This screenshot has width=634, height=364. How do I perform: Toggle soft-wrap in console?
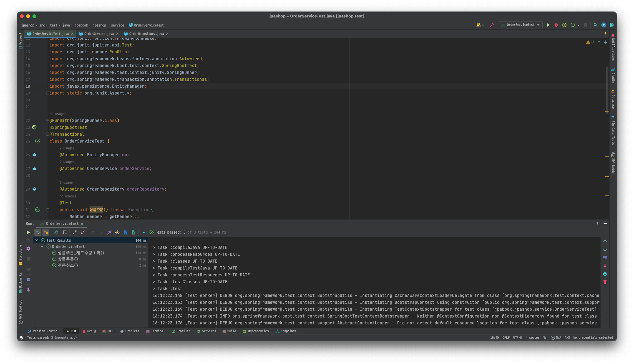pos(605,258)
